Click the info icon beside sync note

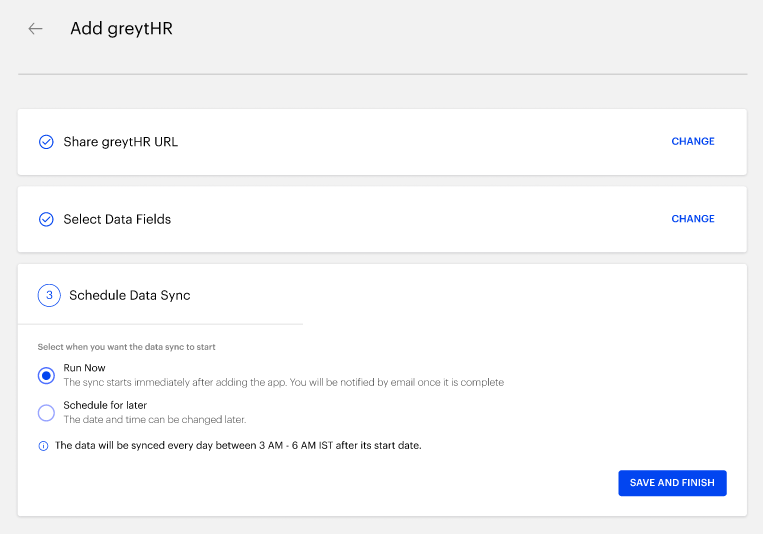click(x=43, y=446)
